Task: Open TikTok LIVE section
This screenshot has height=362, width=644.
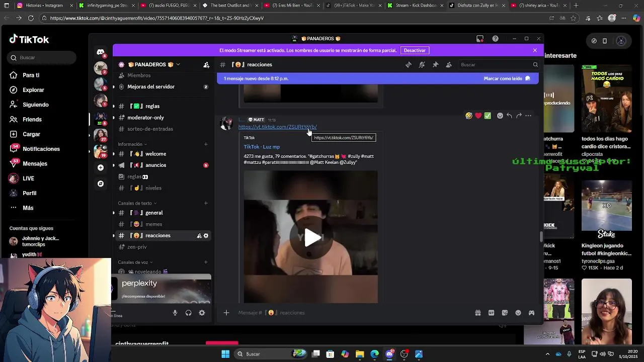Action: coord(28,178)
